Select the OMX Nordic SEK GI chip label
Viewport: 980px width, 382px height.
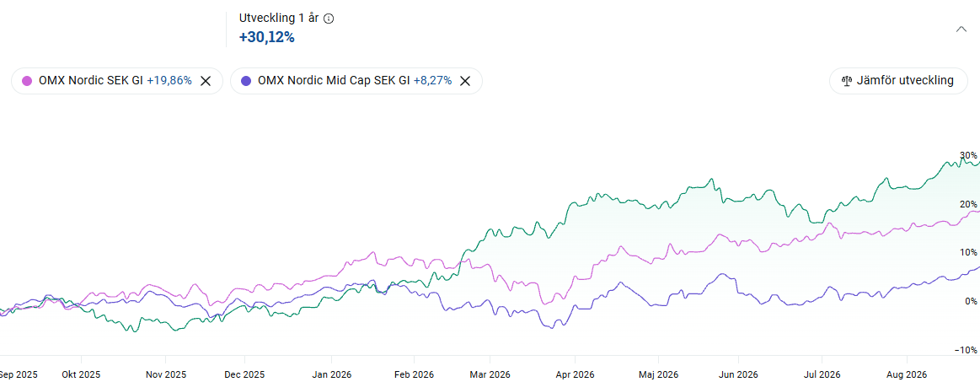coord(91,81)
